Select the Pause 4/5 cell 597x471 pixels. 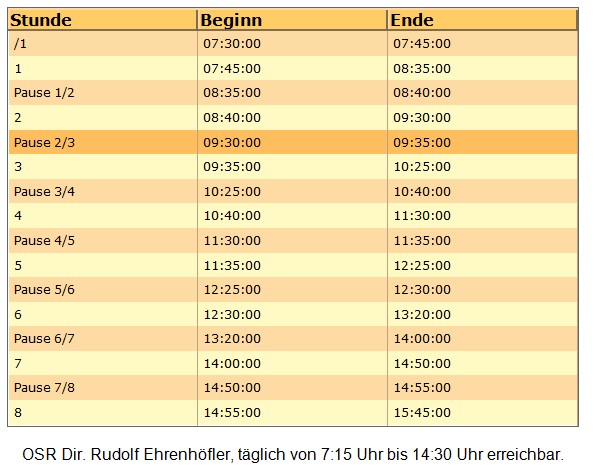click(x=44, y=241)
